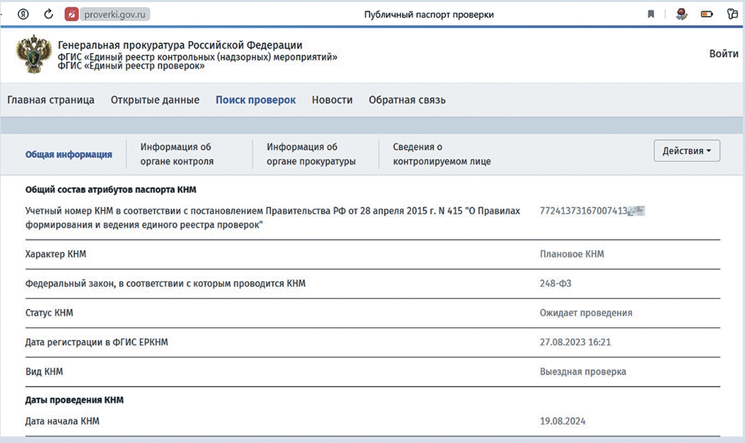Click the Генеральная прокуратура emblem logo

point(31,57)
